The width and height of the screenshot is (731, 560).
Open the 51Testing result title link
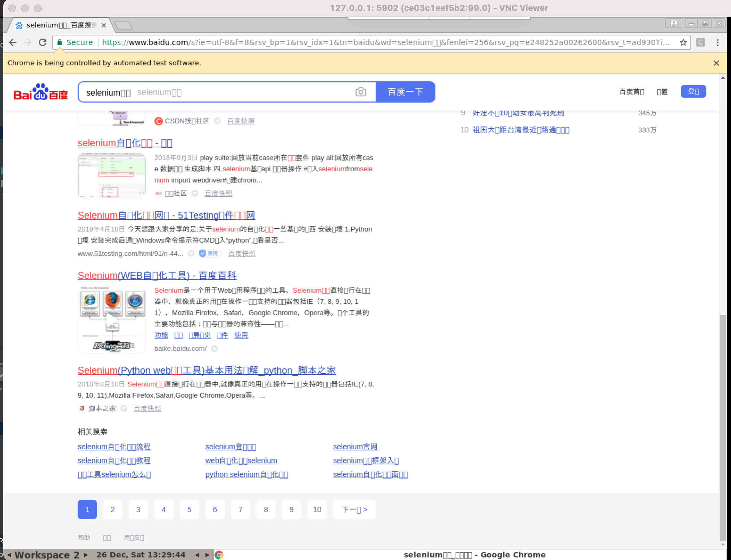[x=166, y=215]
